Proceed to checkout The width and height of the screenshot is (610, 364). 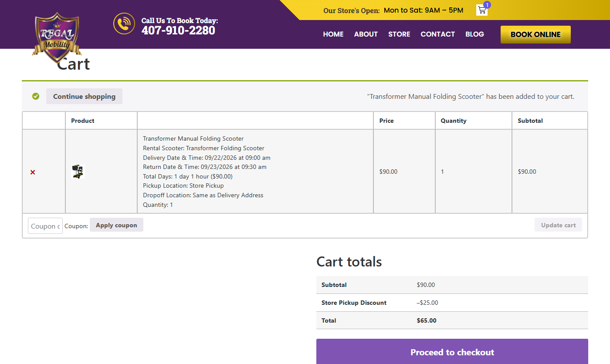click(x=452, y=352)
